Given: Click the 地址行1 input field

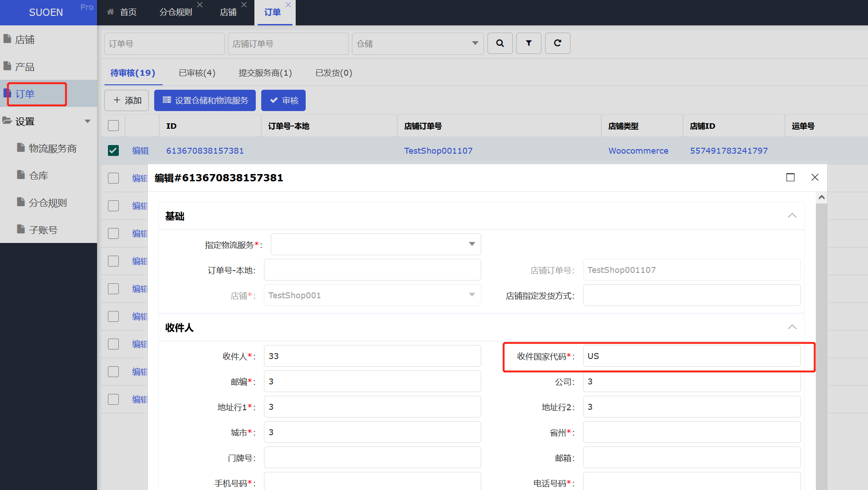Looking at the screenshot, I should [x=372, y=407].
